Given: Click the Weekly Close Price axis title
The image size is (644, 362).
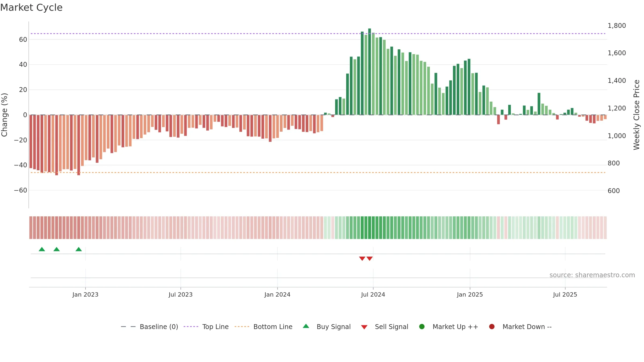Looking at the screenshot, I should pyautogui.click(x=636, y=115).
